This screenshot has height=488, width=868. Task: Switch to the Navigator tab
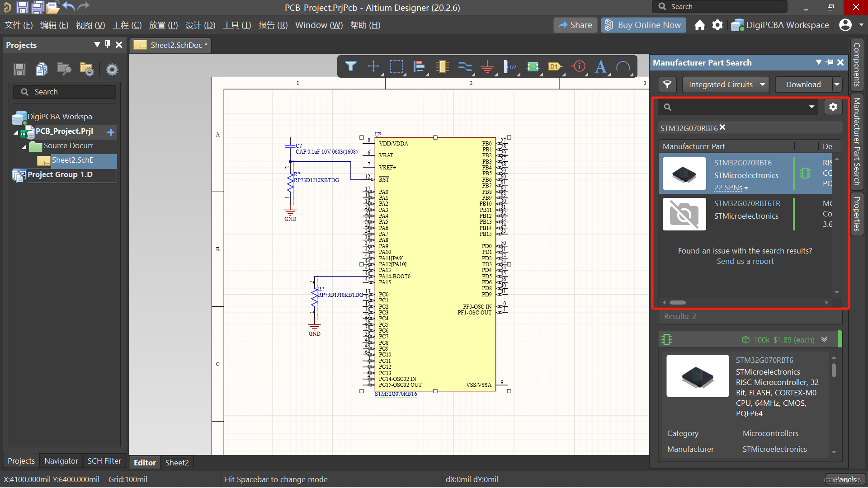pos(61,462)
